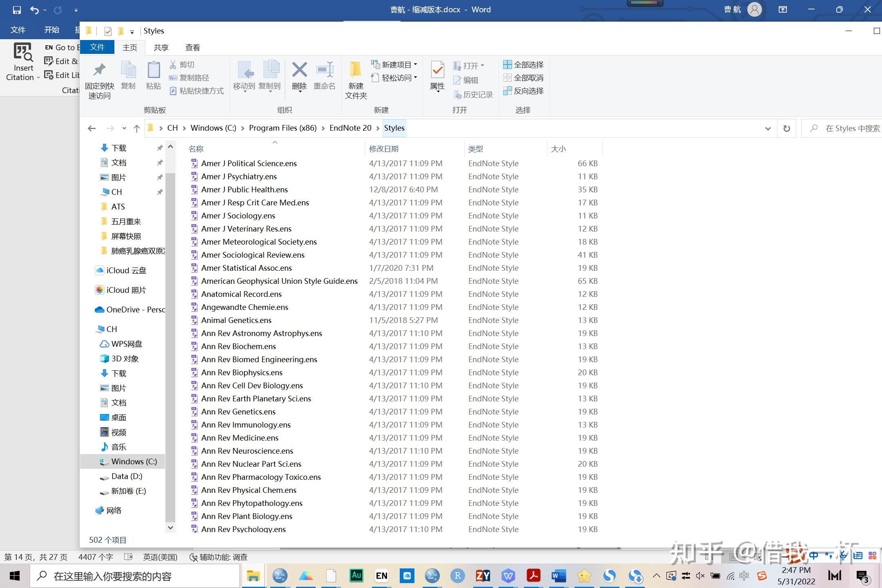Select the Ann Rev Medicine.ens file

(240, 438)
